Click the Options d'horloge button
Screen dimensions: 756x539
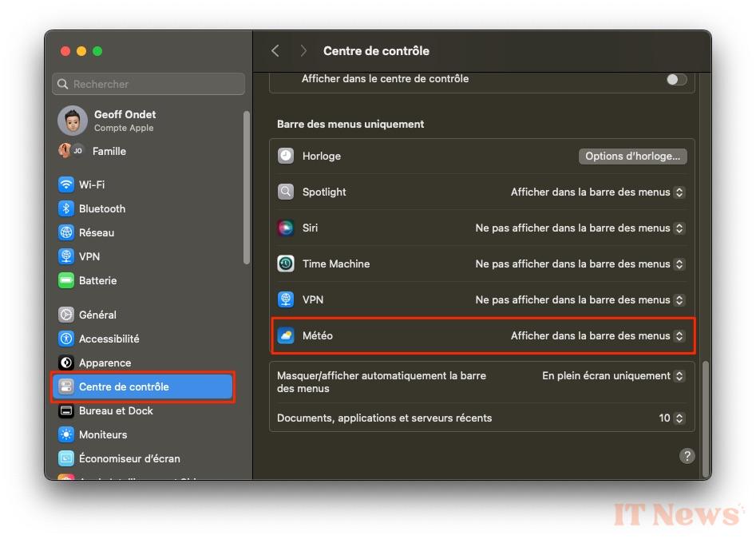[632, 157]
